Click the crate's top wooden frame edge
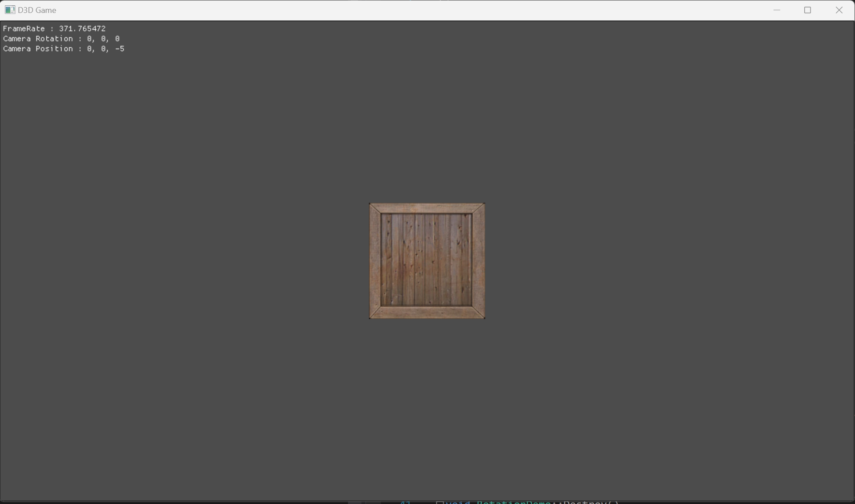This screenshot has height=504, width=855. 427,208
